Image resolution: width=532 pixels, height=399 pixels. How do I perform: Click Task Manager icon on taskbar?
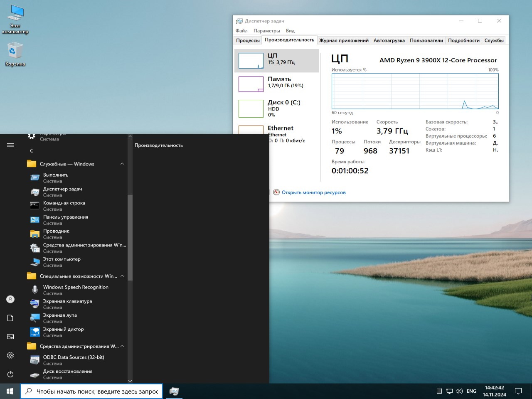pos(174,391)
